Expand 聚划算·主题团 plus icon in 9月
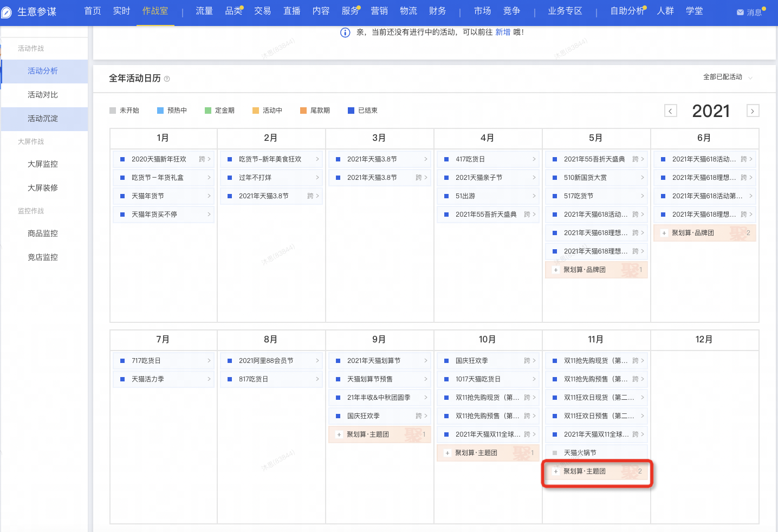This screenshot has height=532, width=778. click(339, 434)
